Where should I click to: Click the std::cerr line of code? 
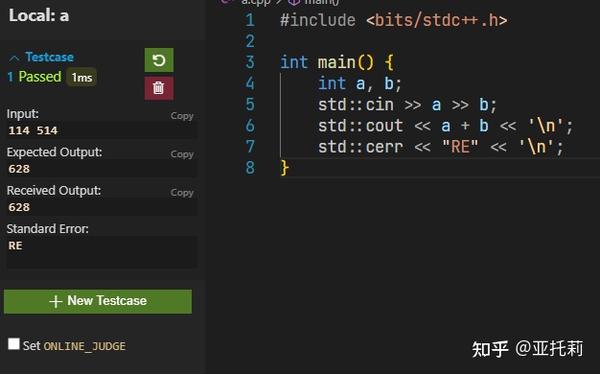[440, 147]
